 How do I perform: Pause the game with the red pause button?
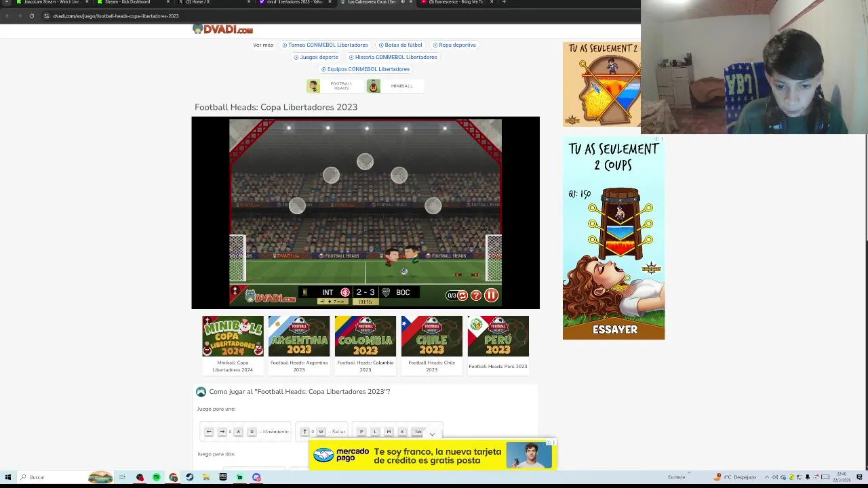(x=491, y=296)
